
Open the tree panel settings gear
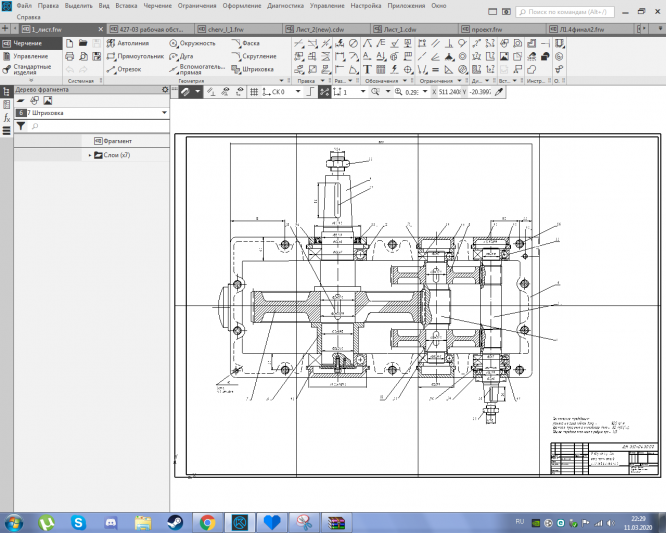(x=165, y=90)
